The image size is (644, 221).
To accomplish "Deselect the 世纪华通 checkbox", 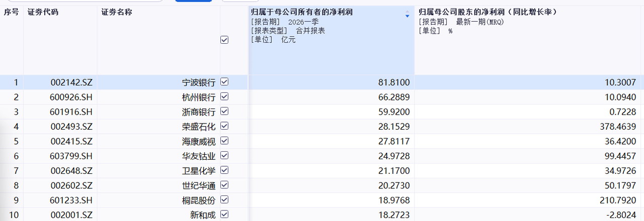I will point(224,185).
